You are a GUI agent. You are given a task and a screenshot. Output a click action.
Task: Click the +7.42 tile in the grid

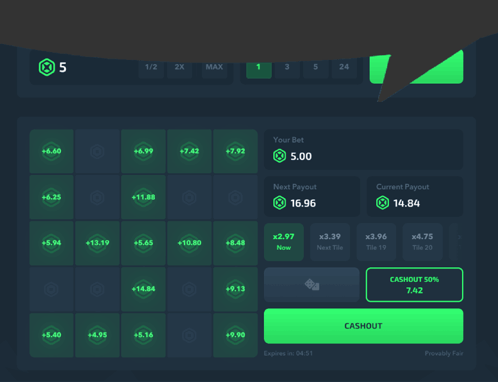click(x=189, y=151)
